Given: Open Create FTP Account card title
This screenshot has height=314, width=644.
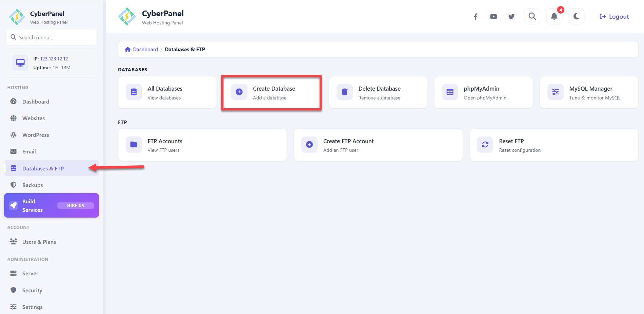Looking at the screenshot, I should tap(348, 141).
